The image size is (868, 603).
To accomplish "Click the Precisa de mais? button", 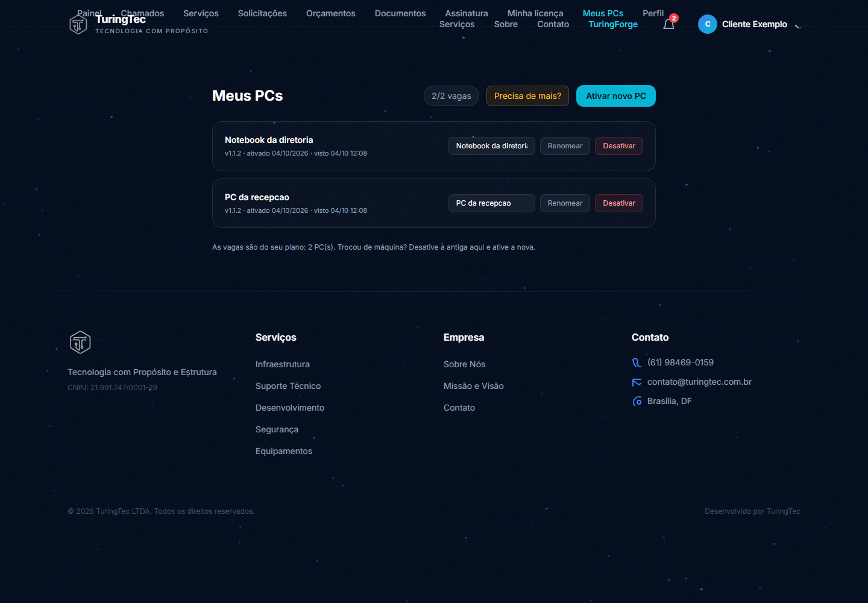I will 527,96.
